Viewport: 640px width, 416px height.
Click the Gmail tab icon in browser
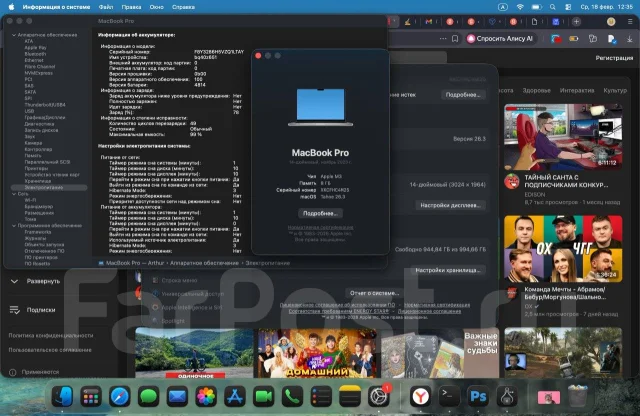coord(429,22)
